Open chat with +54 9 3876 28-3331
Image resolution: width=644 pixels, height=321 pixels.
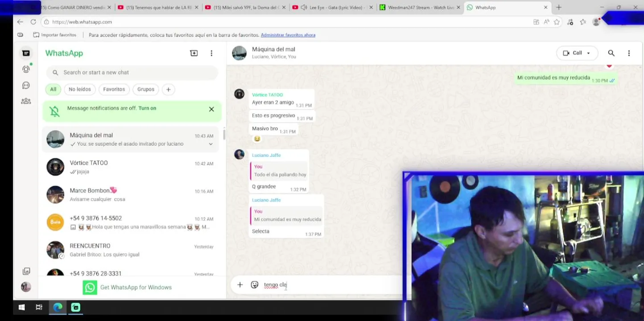[131, 271]
